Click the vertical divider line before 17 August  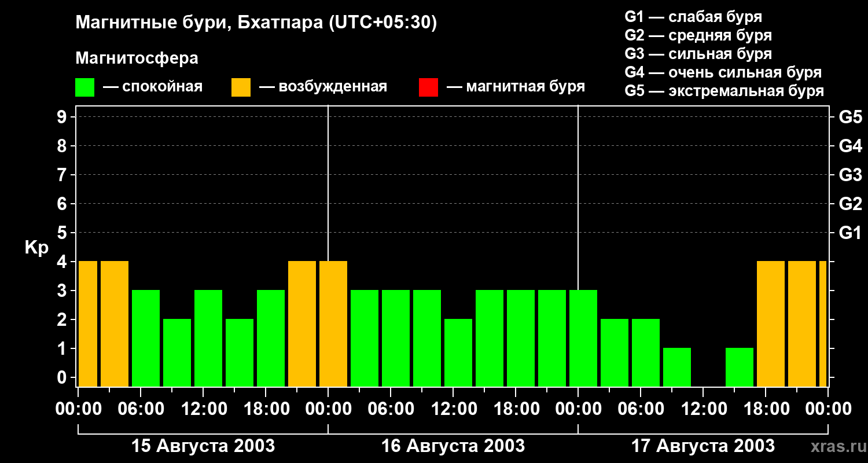[578, 246]
